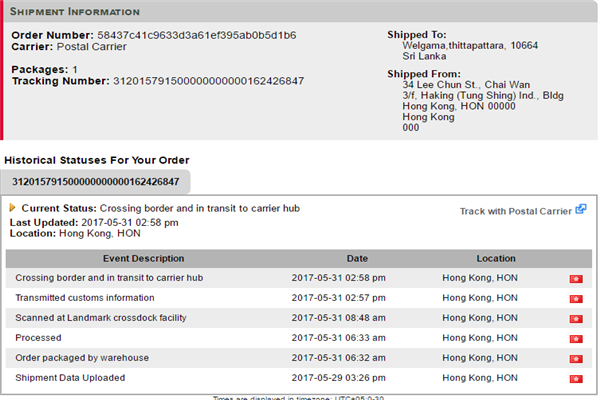Click Hong Kong flag in Processed row

click(x=575, y=338)
